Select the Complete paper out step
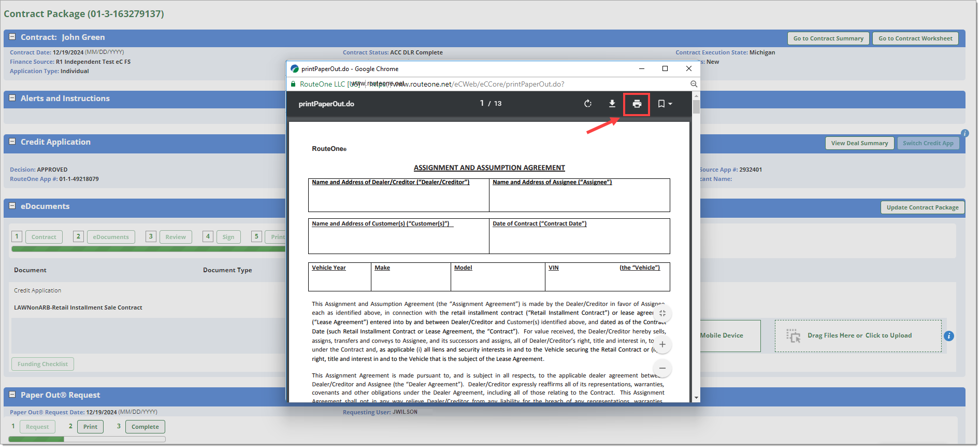Viewport: 980px width, 448px height. pyautogui.click(x=145, y=427)
